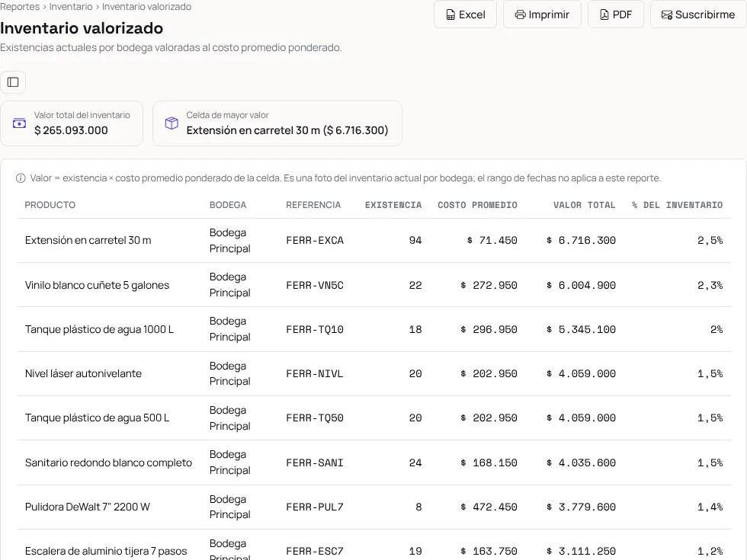Click reference FERR-VN5C
This screenshot has width=747, height=560.
(x=315, y=285)
